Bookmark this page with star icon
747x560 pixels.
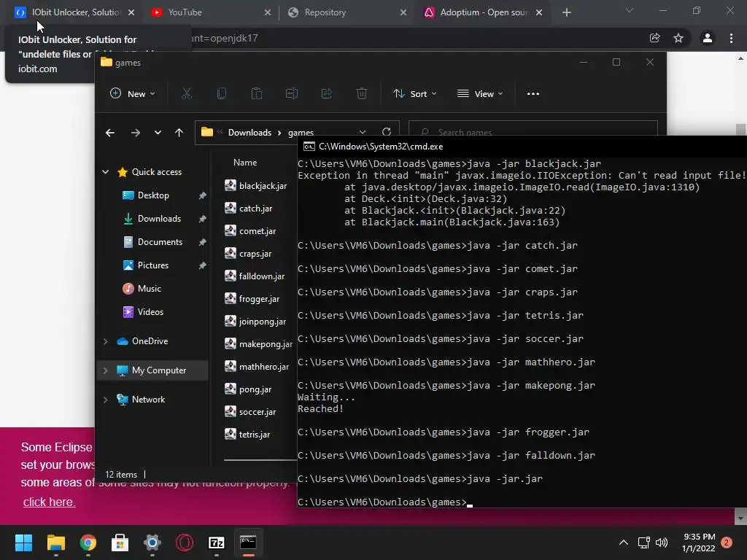click(678, 38)
